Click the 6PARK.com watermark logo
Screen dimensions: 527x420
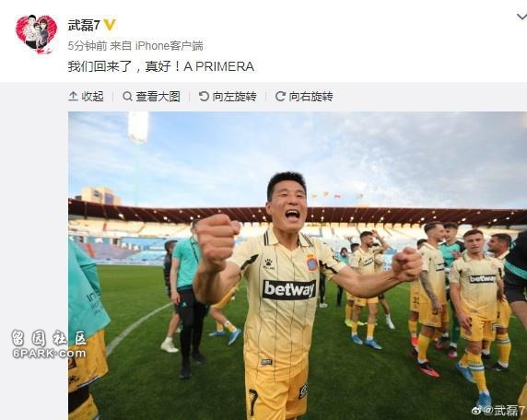pyautogui.click(x=49, y=344)
